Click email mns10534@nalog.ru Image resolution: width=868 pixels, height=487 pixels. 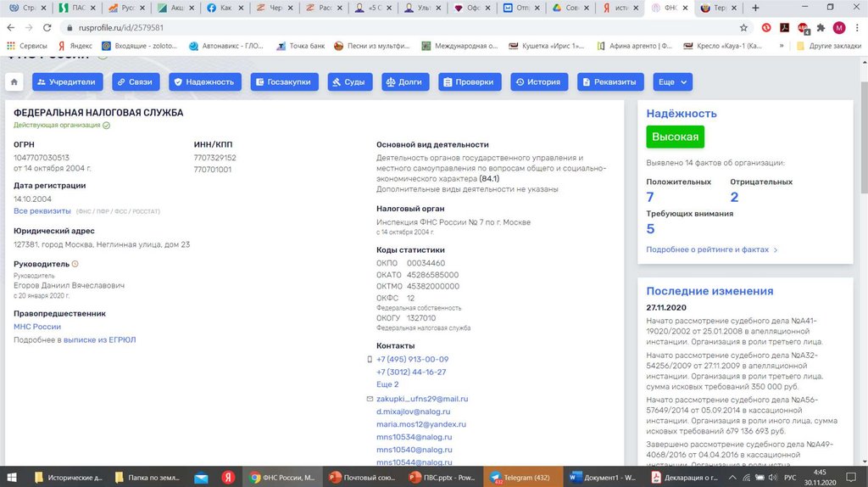[x=414, y=437]
